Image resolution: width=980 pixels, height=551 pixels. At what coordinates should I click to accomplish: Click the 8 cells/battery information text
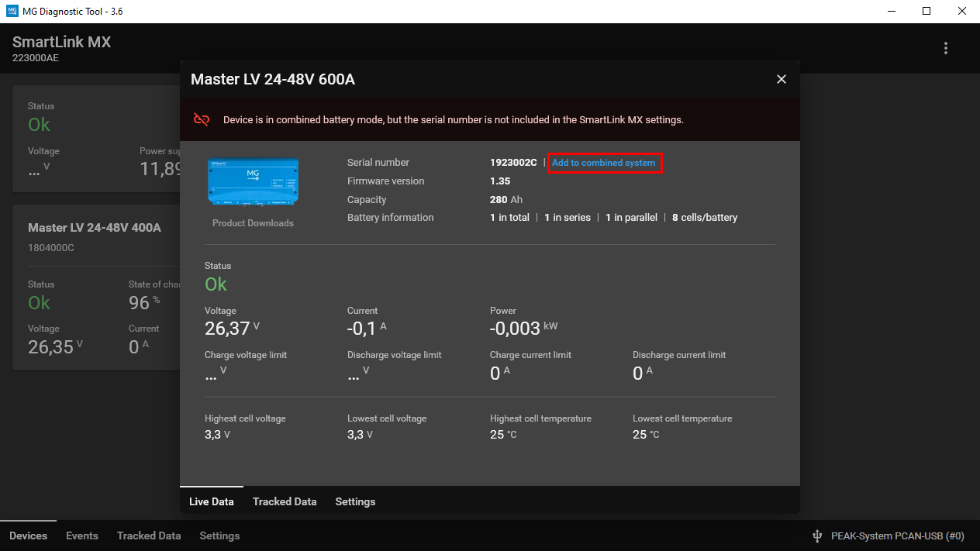pos(705,218)
